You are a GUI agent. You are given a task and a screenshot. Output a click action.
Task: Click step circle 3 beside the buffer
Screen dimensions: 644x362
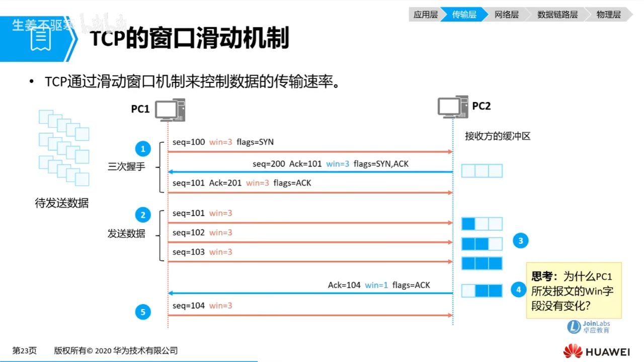click(521, 240)
